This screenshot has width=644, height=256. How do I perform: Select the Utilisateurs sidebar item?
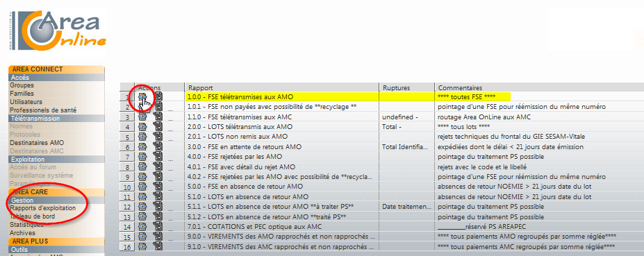[x=26, y=102]
